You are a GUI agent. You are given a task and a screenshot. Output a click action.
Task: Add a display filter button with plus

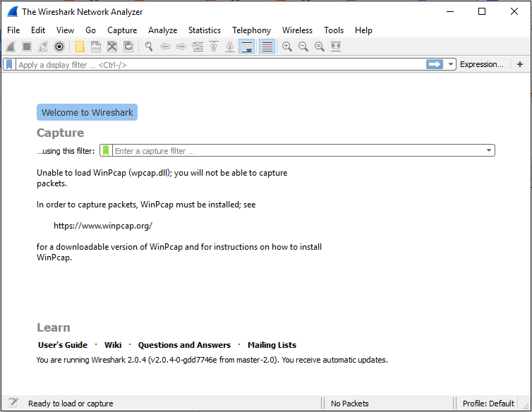click(x=520, y=64)
